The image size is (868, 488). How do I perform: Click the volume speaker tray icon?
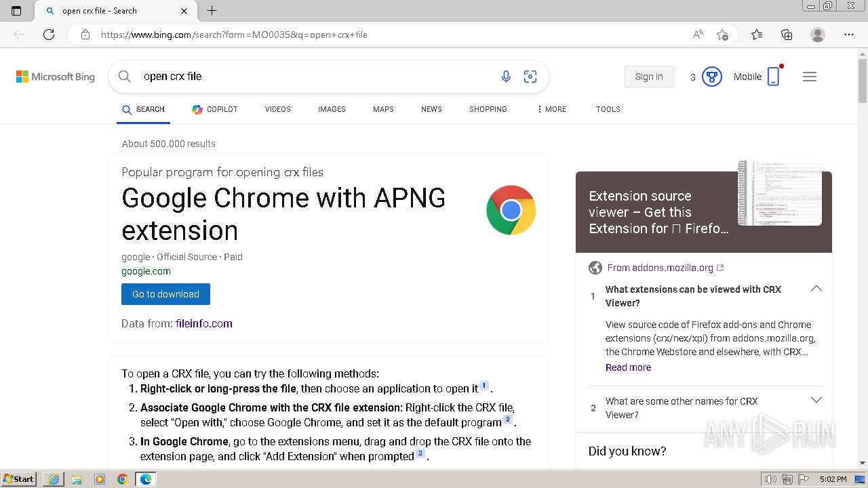click(770, 479)
